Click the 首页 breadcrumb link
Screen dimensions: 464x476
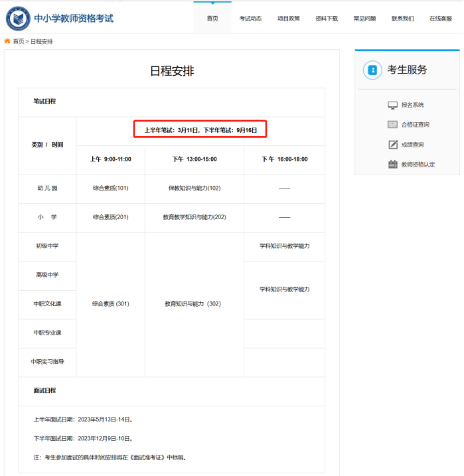(x=18, y=41)
